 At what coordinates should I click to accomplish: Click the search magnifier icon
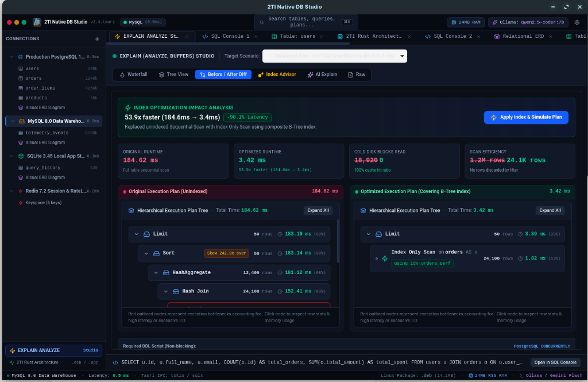pos(262,22)
